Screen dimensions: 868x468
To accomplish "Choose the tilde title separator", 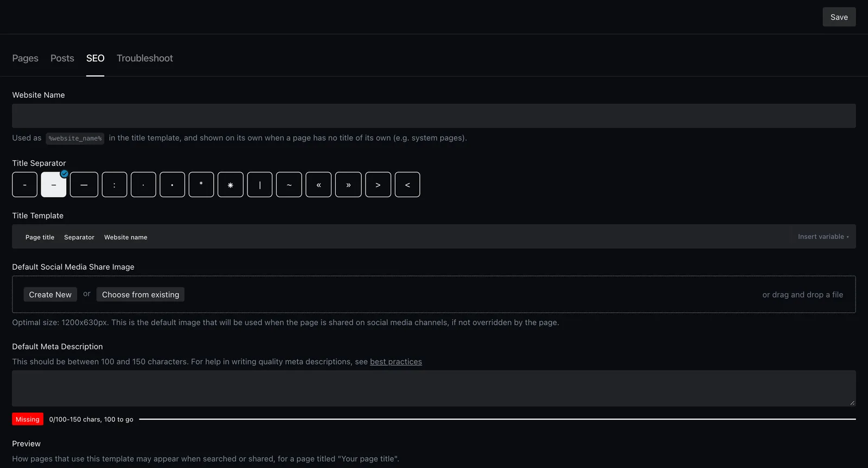I will pyautogui.click(x=289, y=185).
